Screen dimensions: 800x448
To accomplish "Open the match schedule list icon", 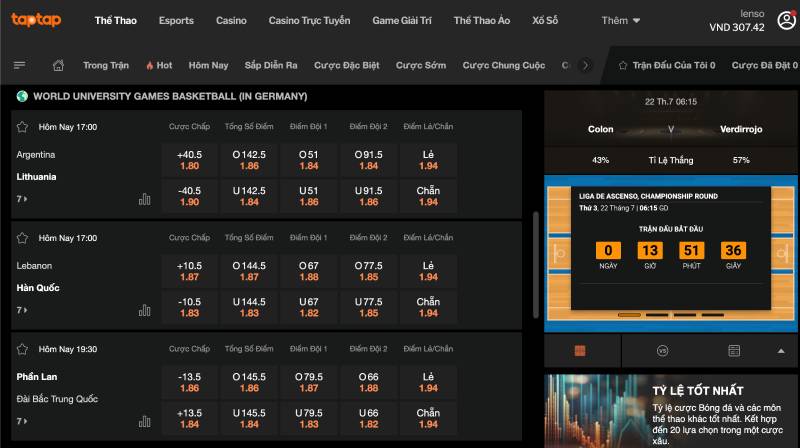I will click(734, 351).
